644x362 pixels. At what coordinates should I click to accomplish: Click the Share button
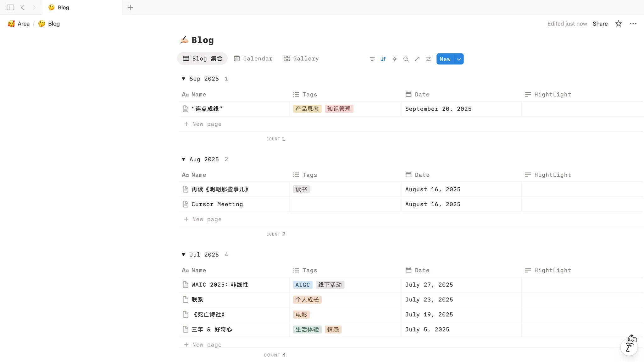600,24
